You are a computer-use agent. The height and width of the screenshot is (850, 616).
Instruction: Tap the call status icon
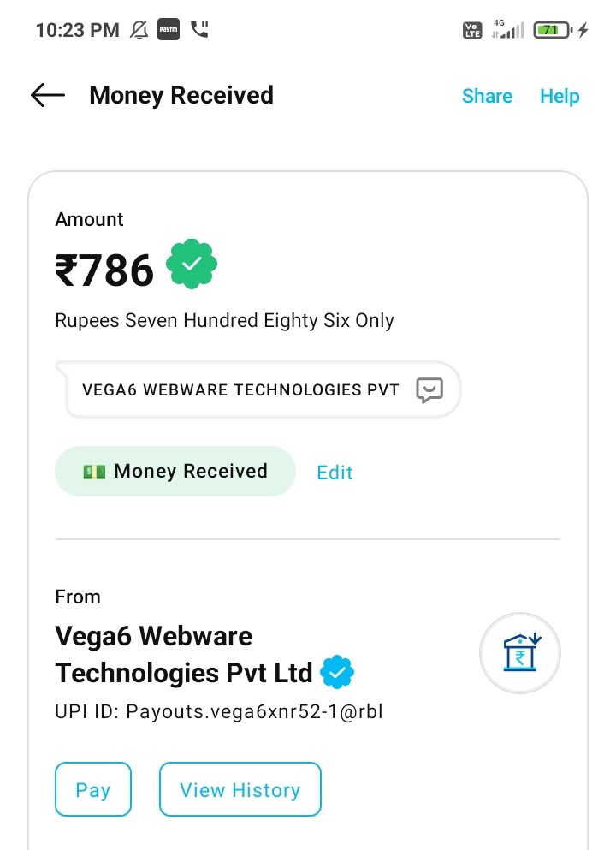[199, 30]
